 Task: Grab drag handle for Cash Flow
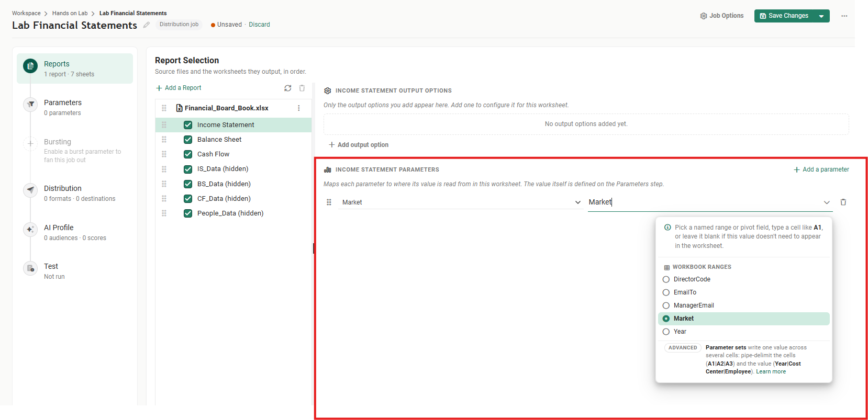click(x=164, y=154)
